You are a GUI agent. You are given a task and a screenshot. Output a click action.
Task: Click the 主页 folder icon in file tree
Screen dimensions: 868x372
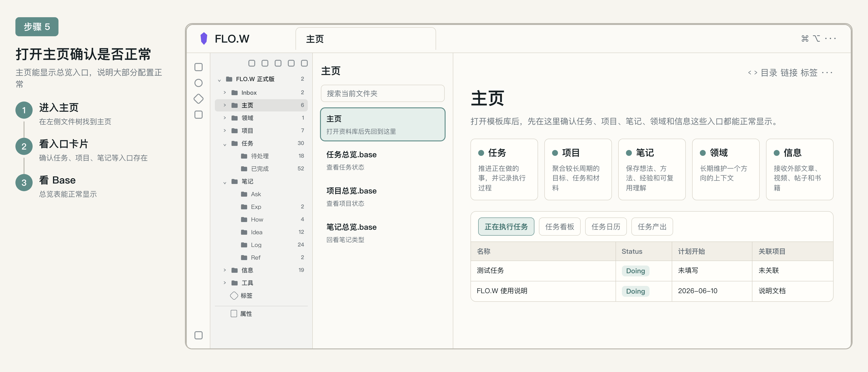click(235, 105)
